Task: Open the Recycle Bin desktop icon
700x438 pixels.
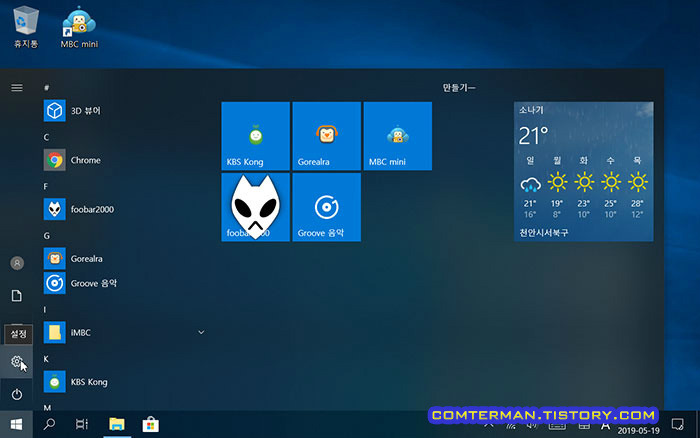Action: pos(26,27)
